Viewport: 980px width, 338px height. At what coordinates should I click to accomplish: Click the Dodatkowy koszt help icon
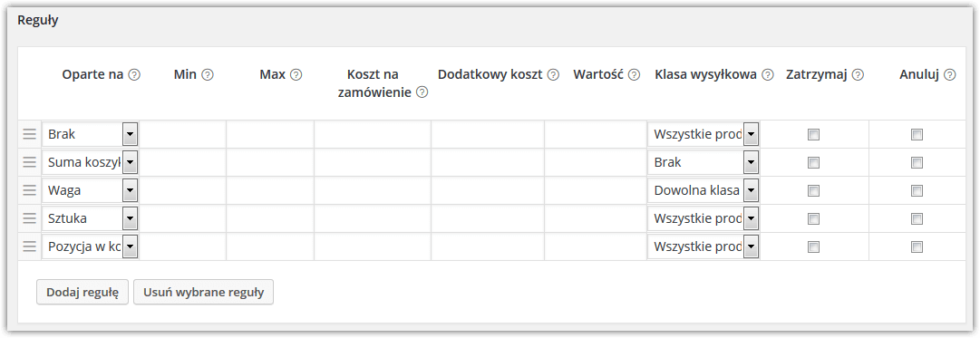point(553,75)
